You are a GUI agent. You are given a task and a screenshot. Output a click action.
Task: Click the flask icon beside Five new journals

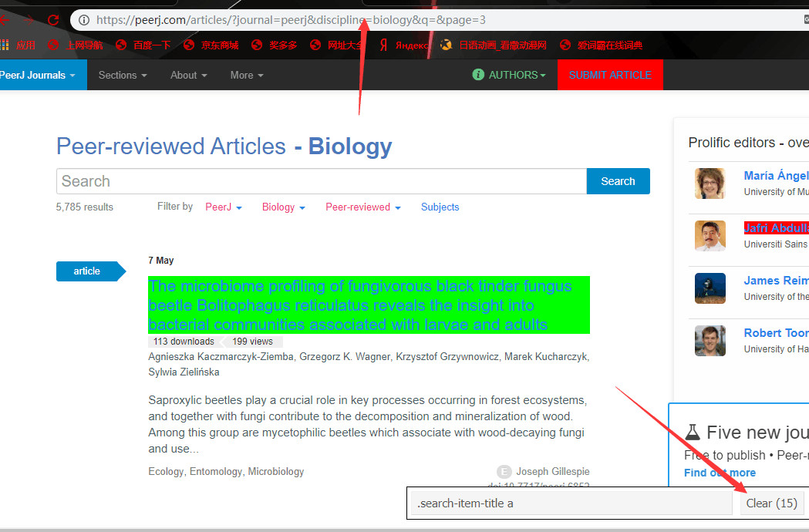coord(693,432)
